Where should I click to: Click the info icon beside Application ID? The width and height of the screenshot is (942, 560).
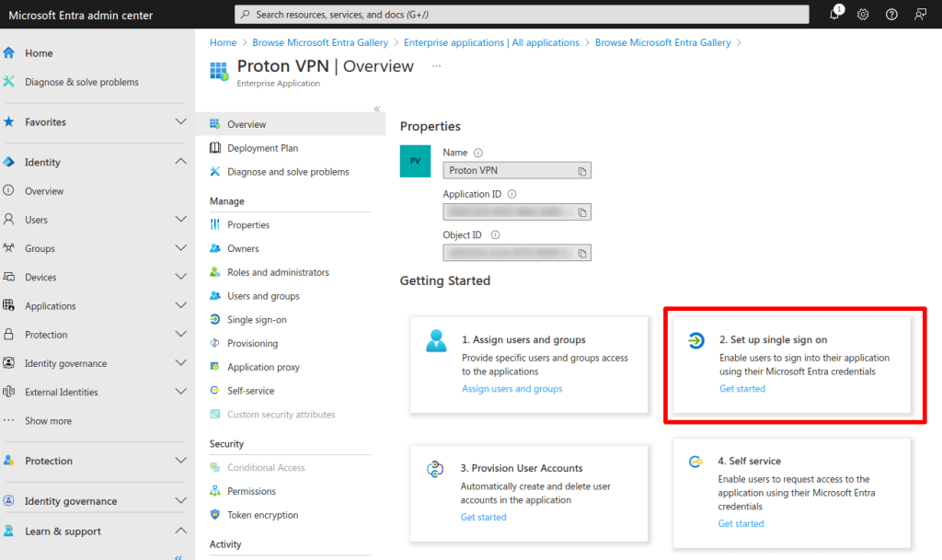(511, 194)
